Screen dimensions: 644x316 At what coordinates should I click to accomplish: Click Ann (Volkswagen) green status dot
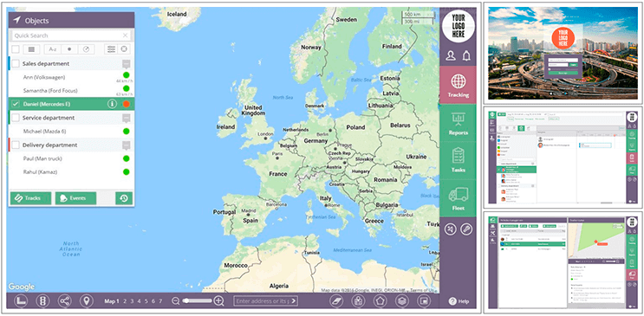click(126, 75)
